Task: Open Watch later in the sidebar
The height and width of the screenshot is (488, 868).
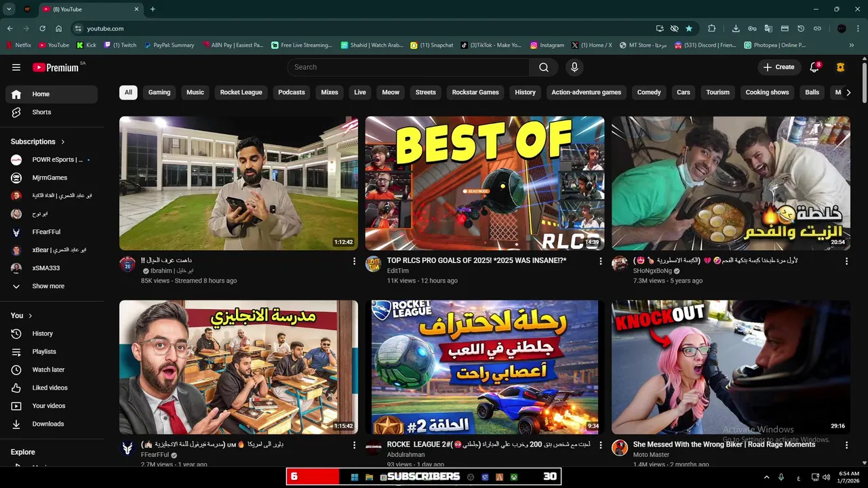Action: point(52,369)
